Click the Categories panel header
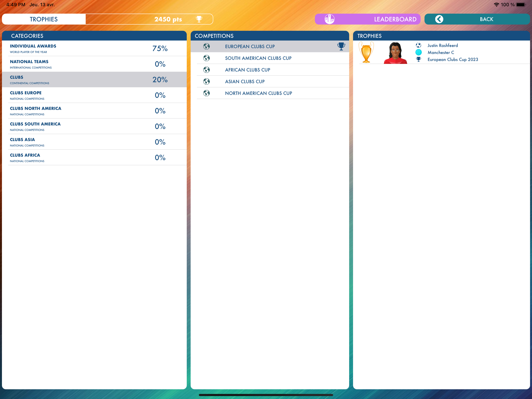532x399 pixels. point(94,36)
